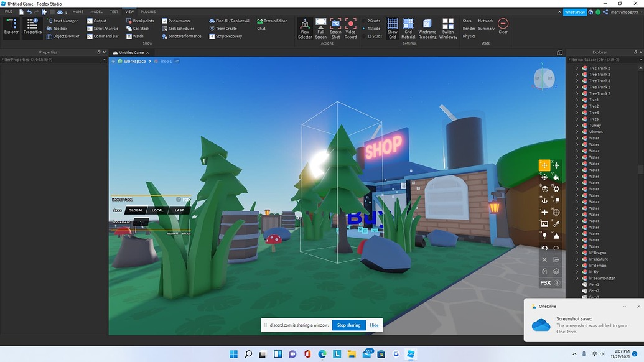
Task: Take a Screen Shot from the View ribbon
Action: [336, 27]
